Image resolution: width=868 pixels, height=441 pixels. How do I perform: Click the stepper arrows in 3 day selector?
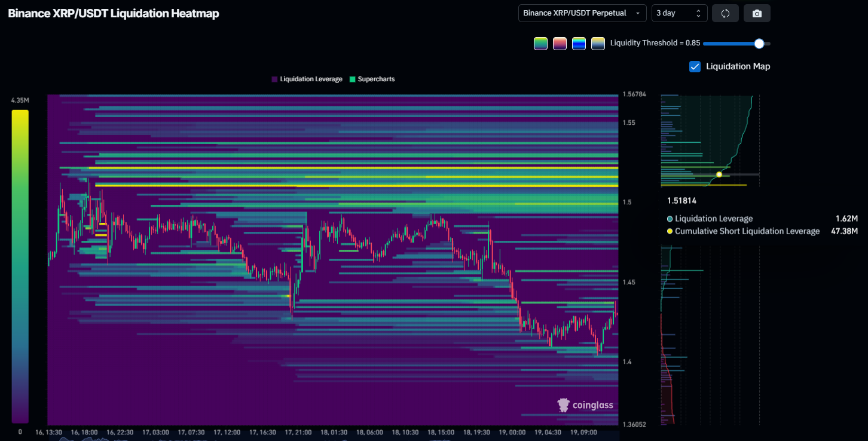click(698, 13)
